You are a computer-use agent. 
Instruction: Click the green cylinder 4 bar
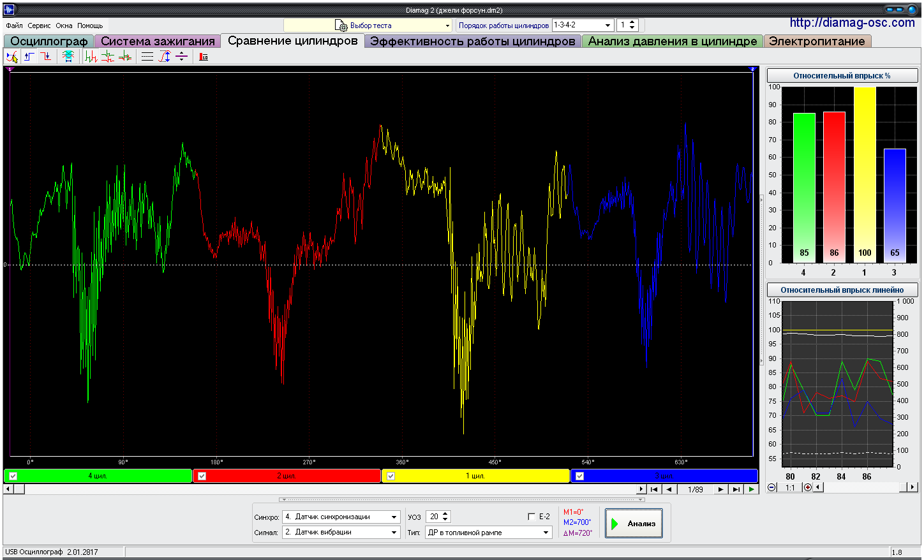(x=804, y=188)
